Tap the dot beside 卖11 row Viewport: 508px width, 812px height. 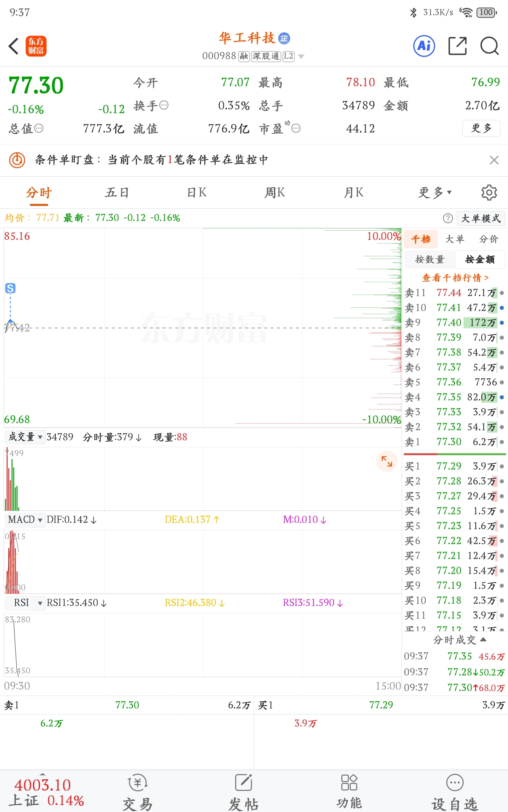pos(502,292)
